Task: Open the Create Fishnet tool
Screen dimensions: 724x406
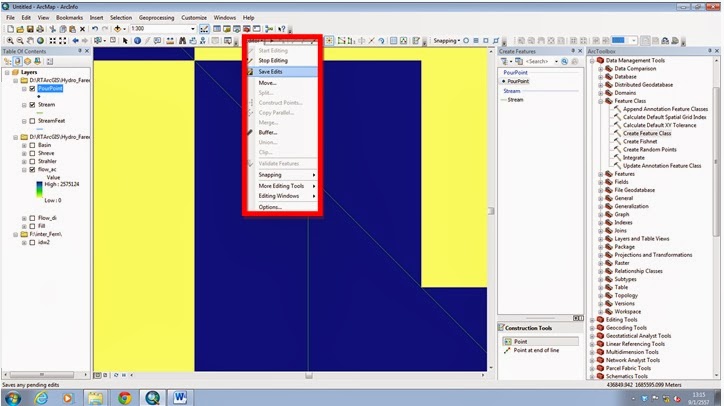Action: click(x=640, y=141)
